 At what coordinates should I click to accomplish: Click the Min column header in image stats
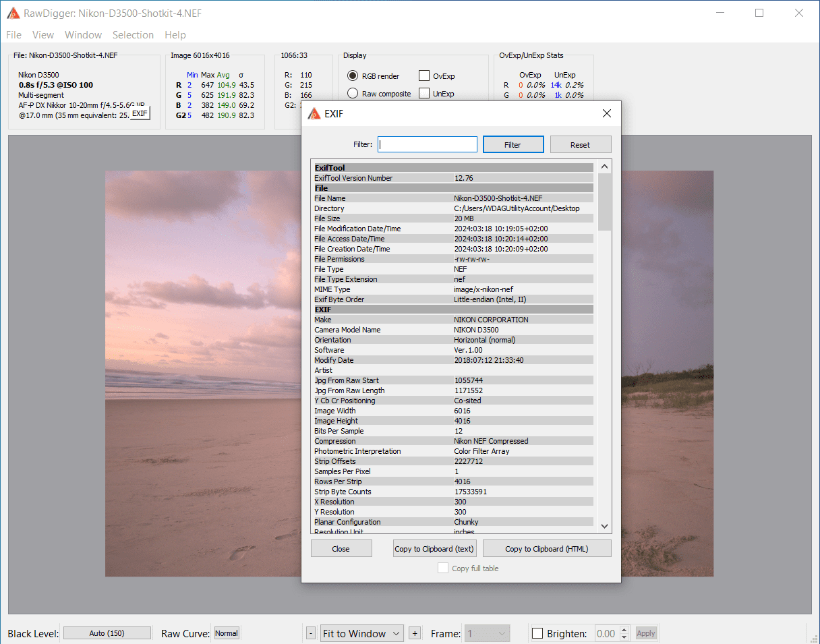pos(192,75)
